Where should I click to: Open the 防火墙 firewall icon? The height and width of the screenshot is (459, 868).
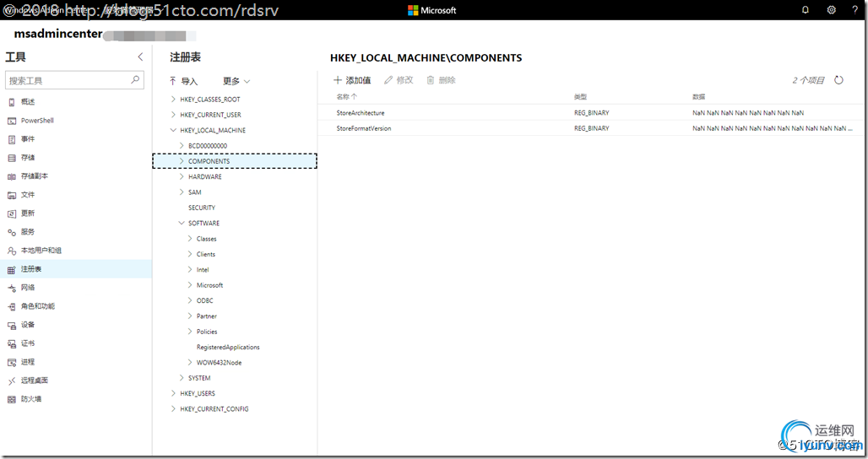[x=12, y=399]
